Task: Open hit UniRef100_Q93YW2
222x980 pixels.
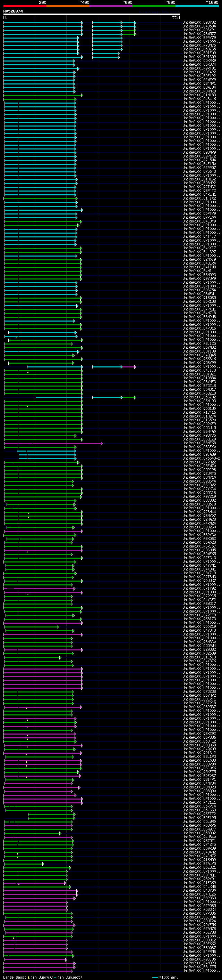Action: (199, 23)
